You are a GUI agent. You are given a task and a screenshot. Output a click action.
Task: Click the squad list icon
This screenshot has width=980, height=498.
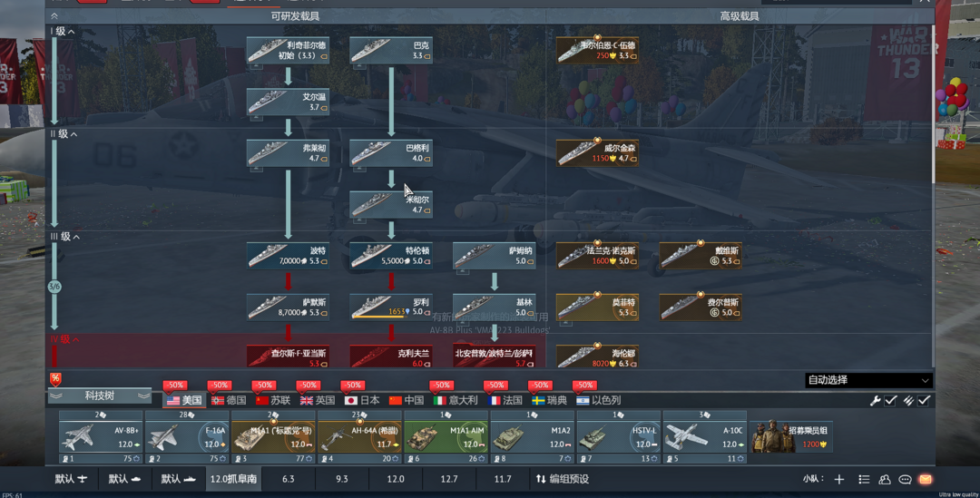pyautogui.click(x=864, y=479)
